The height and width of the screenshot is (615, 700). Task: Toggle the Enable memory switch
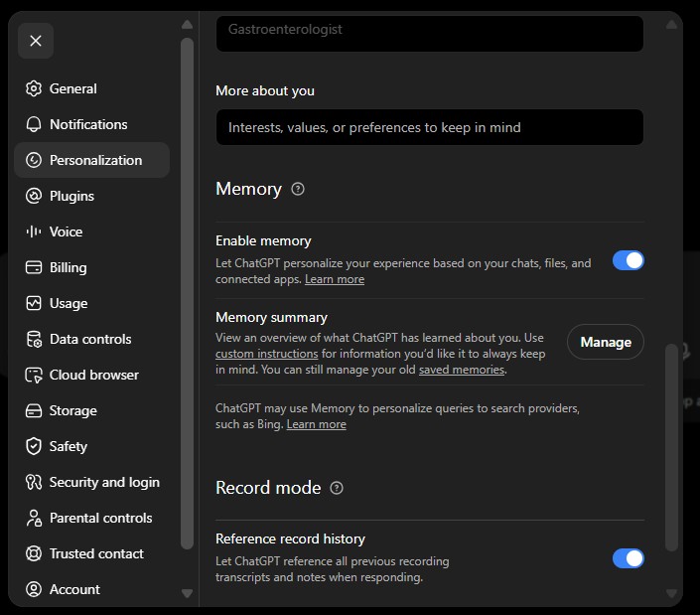click(629, 260)
